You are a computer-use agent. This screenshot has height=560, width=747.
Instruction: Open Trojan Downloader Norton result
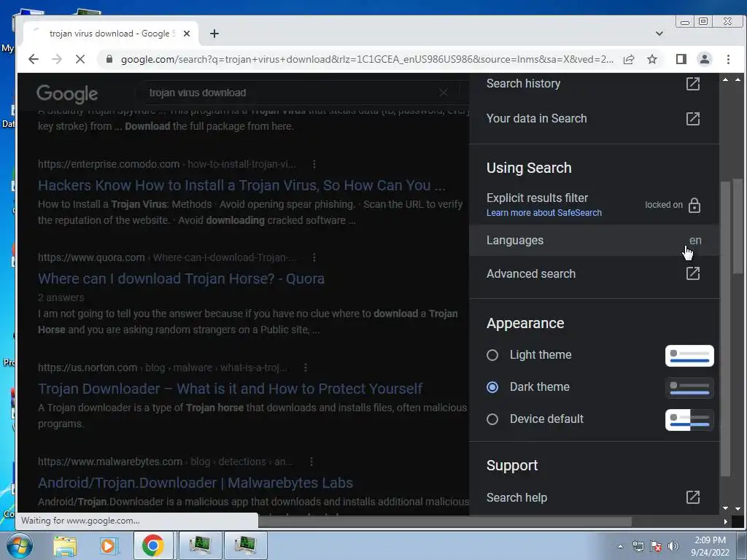(230, 389)
